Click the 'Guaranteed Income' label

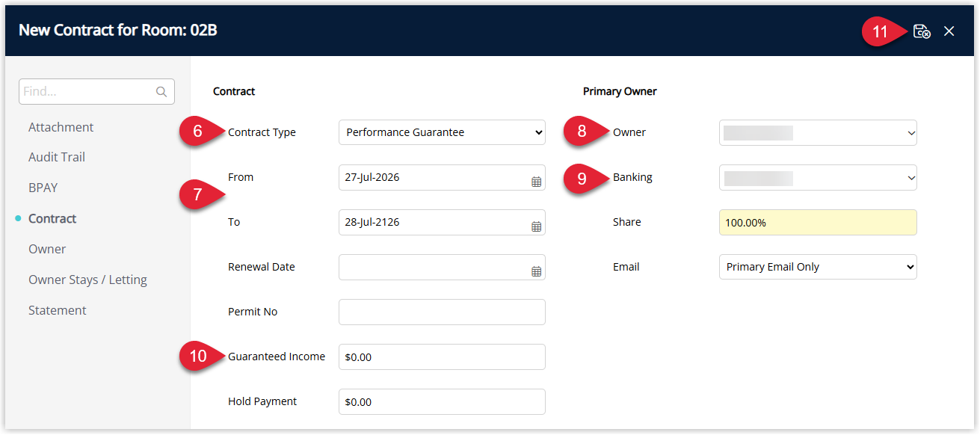tap(277, 357)
